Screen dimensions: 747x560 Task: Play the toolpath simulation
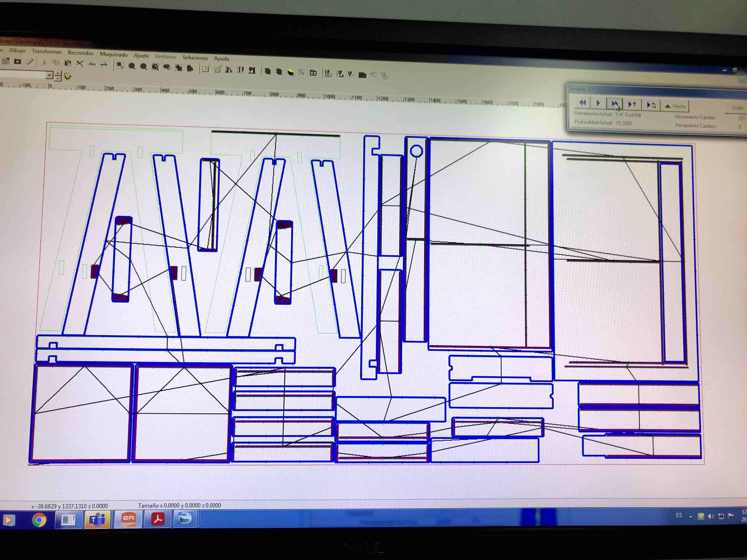598,103
